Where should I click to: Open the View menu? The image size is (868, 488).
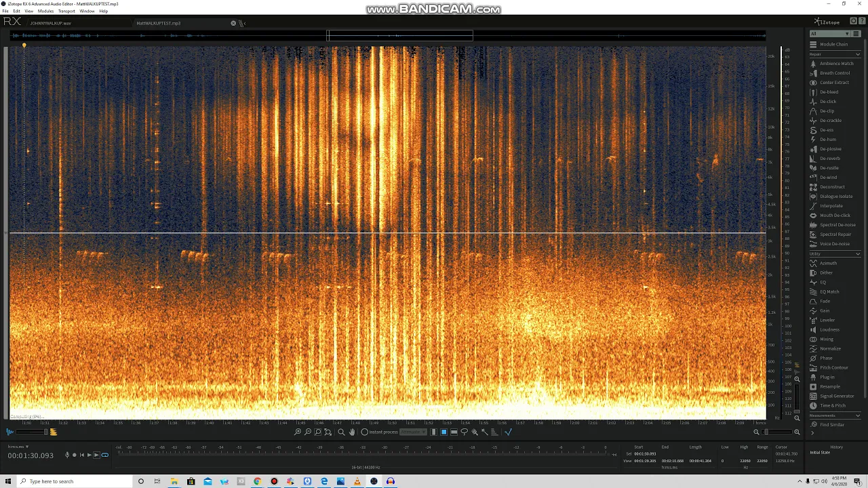click(28, 11)
